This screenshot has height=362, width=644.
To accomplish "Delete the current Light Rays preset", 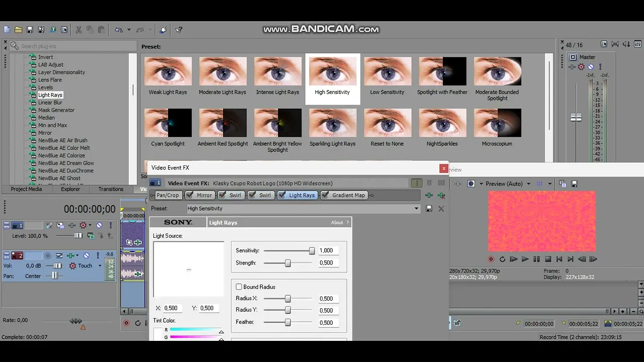I will point(441,208).
